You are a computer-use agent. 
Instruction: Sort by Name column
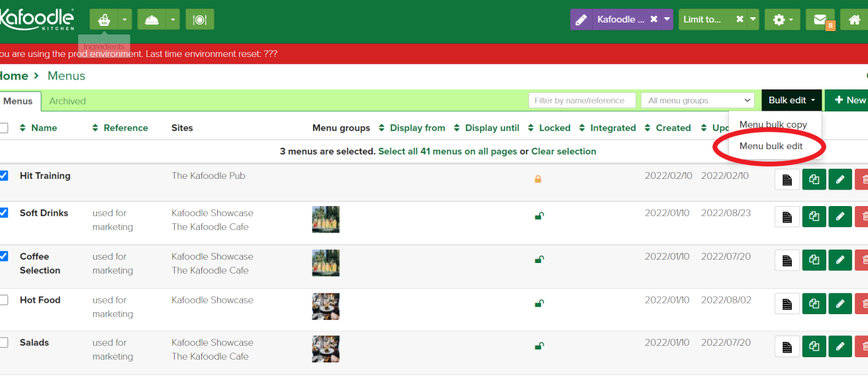coord(38,128)
